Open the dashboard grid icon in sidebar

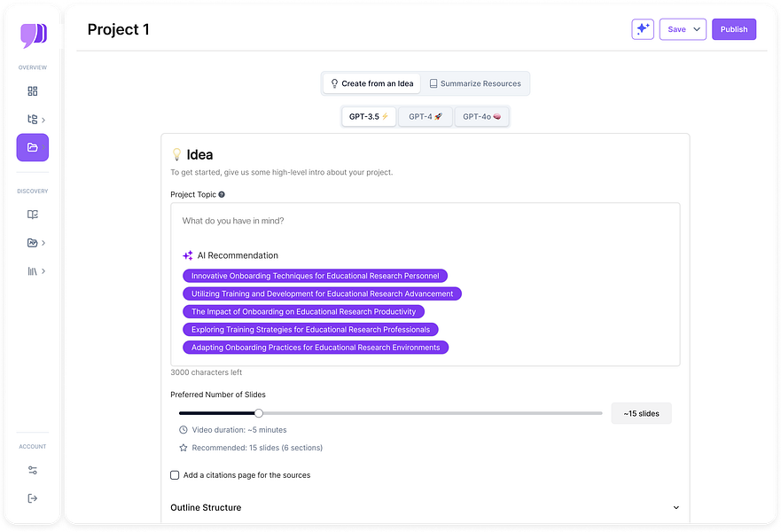33,91
